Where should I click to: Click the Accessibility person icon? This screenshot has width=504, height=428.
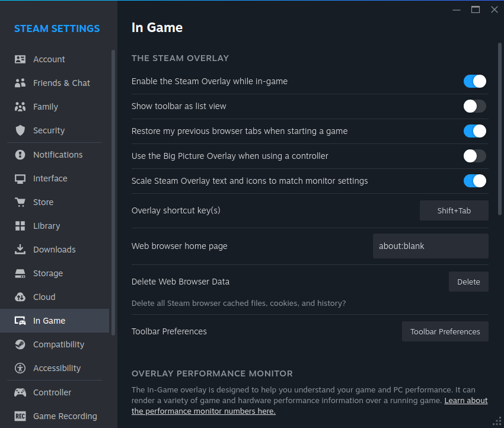click(x=20, y=368)
